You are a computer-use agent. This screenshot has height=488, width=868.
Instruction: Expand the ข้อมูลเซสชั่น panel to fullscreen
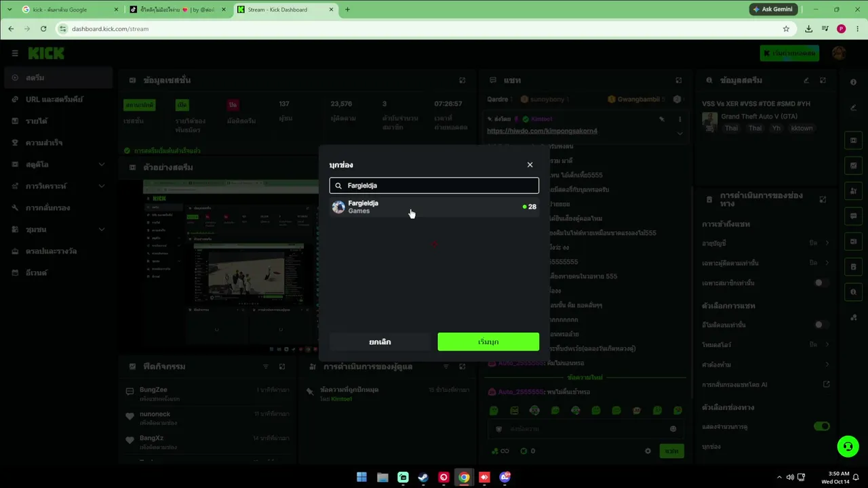pyautogui.click(x=462, y=80)
